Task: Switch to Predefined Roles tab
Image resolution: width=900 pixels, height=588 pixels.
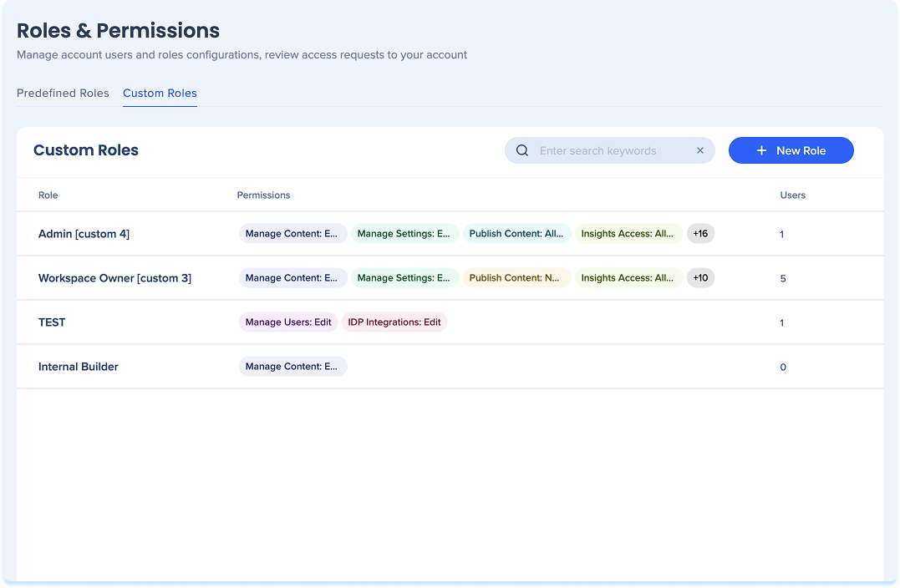Action: pyautogui.click(x=63, y=94)
